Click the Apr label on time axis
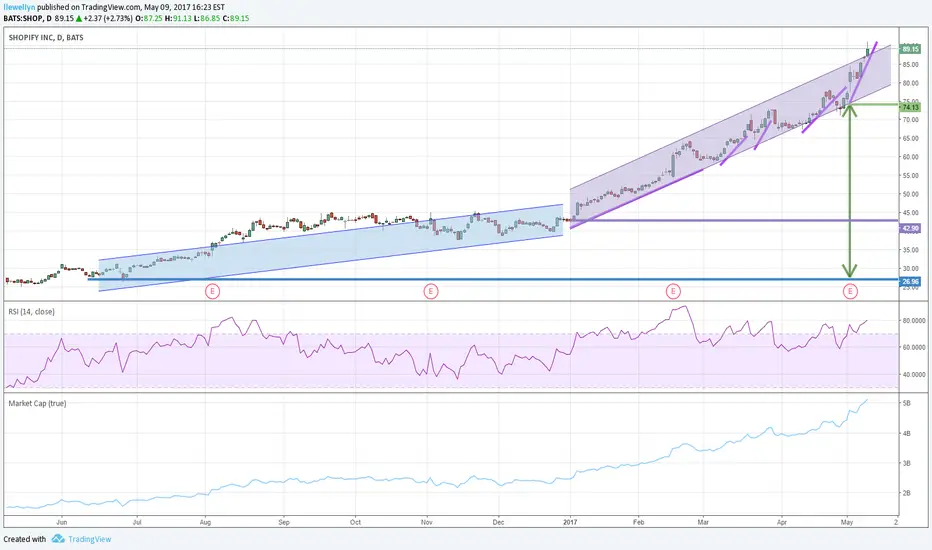This screenshot has width=932, height=550. click(x=782, y=522)
